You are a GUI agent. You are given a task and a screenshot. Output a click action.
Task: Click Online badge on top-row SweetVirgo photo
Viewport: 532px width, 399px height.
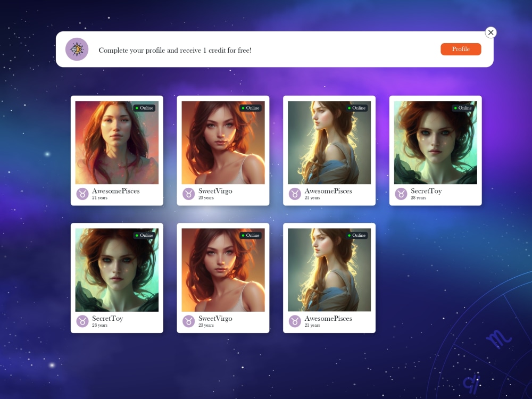(251, 108)
